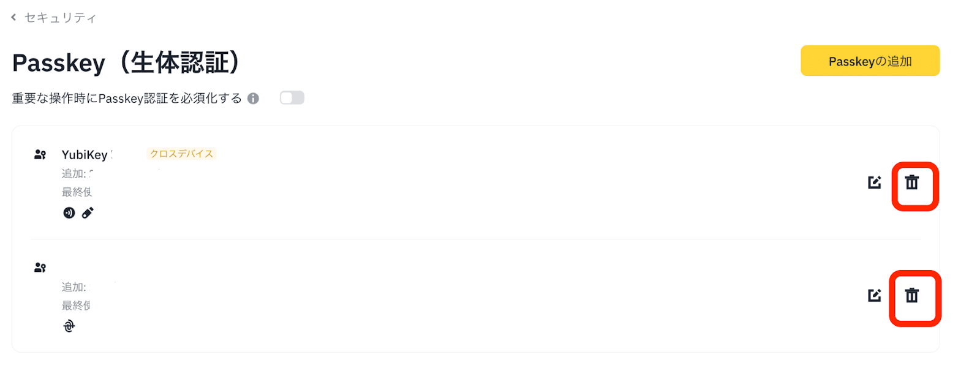Enable the Passkey認証を必須化する toggle
The image size is (980, 379).
coord(292,98)
